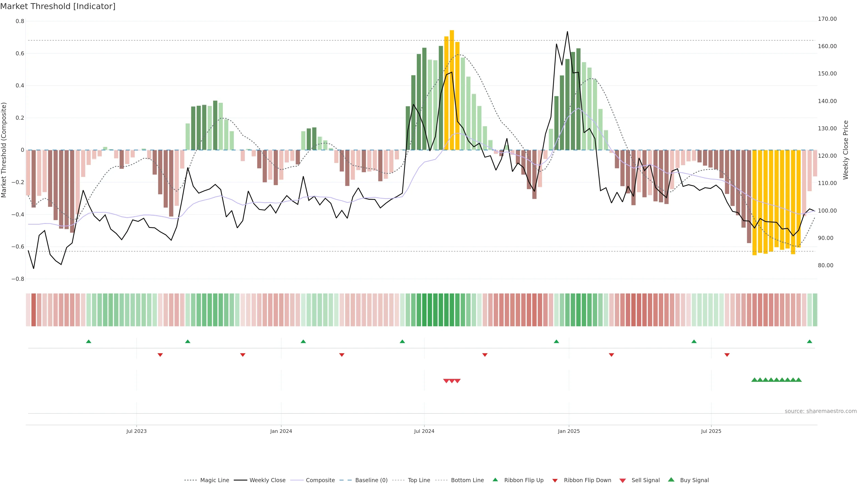The image size is (868, 488).
Task: Click the Jan 2025 axis label
Action: [x=568, y=431]
